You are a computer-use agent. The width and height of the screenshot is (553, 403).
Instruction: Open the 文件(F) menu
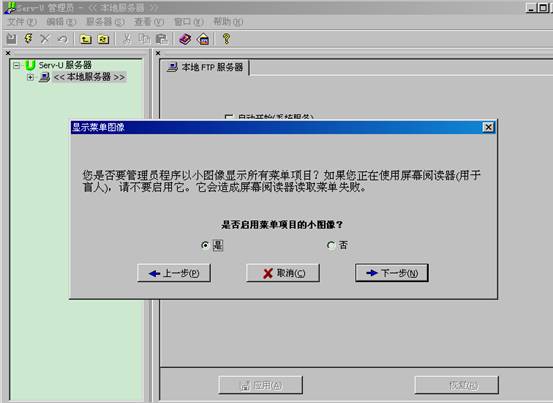(x=22, y=22)
